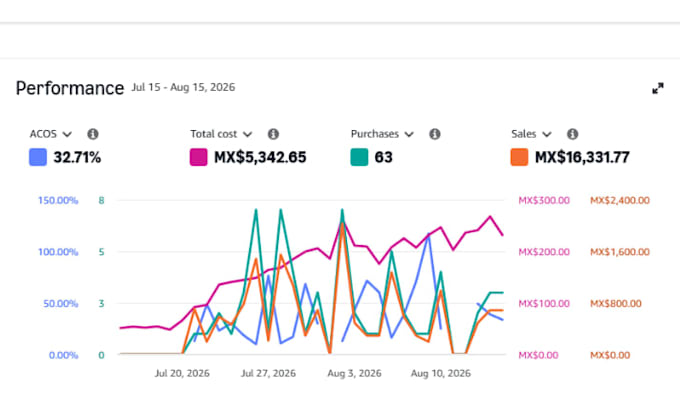Click the 0.00% ACOS axis label
Viewport: 680px width, 411px height.
pyautogui.click(x=63, y=355)
